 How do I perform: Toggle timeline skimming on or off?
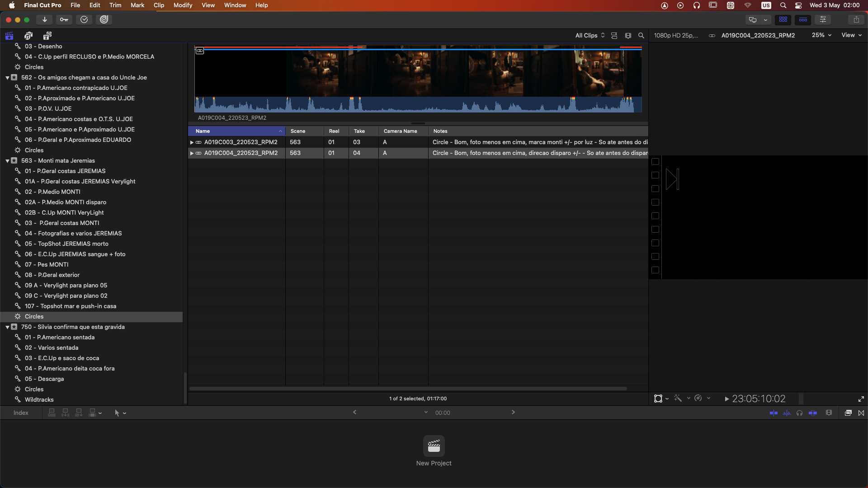[774, 413]
